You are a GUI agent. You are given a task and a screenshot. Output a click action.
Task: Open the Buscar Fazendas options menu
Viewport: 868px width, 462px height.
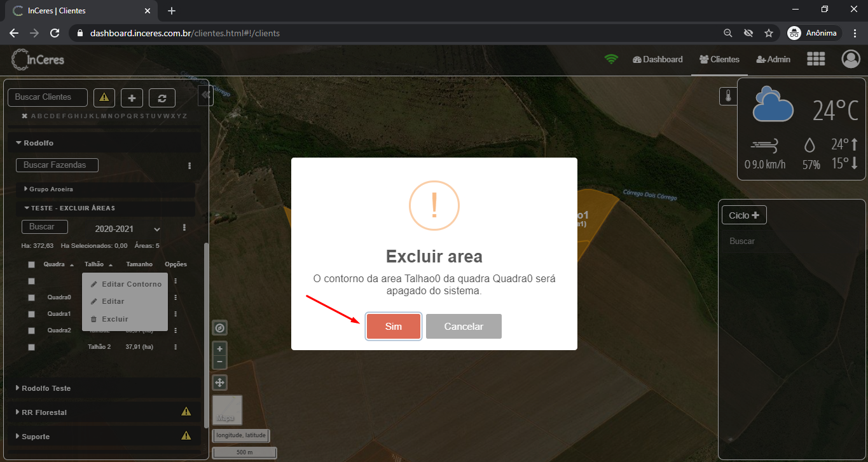[189, 165]
